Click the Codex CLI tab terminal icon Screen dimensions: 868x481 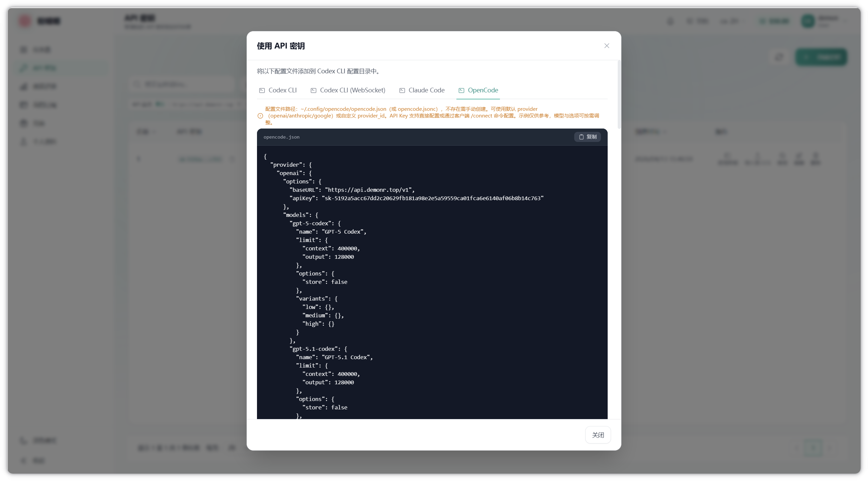click(x=262, y=90)
